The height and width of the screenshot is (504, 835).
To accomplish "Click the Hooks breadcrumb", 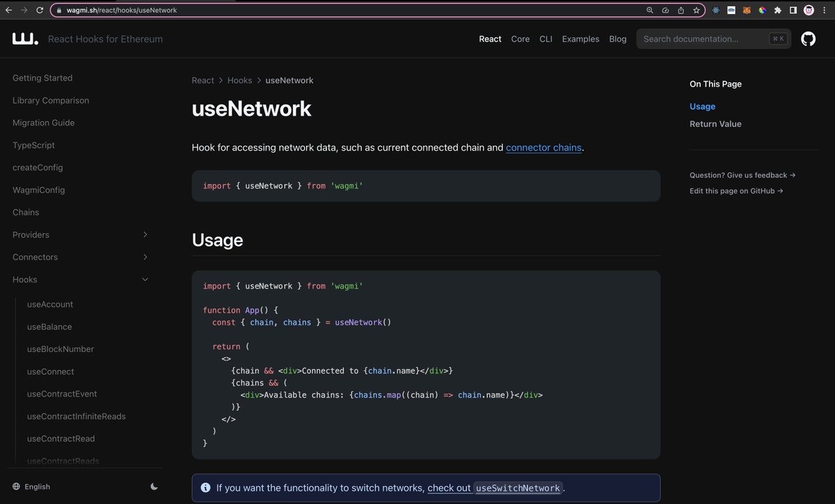I will coord(239,80).
